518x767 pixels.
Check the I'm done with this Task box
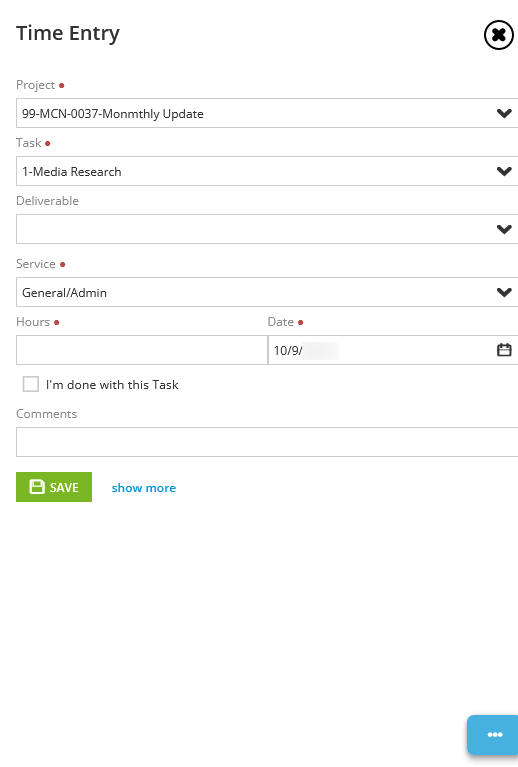click(x=31, y=384)
